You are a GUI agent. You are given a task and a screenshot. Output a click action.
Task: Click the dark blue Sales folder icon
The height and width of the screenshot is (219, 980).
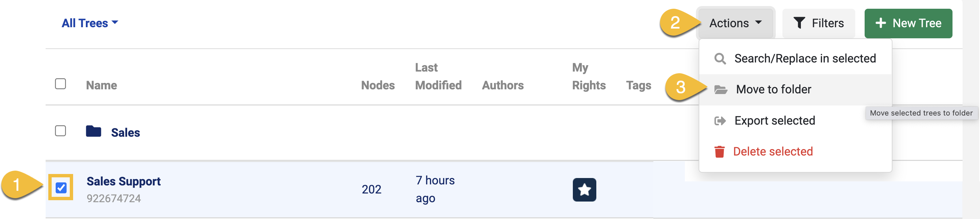pyautogui.click(x=94, y=131)
